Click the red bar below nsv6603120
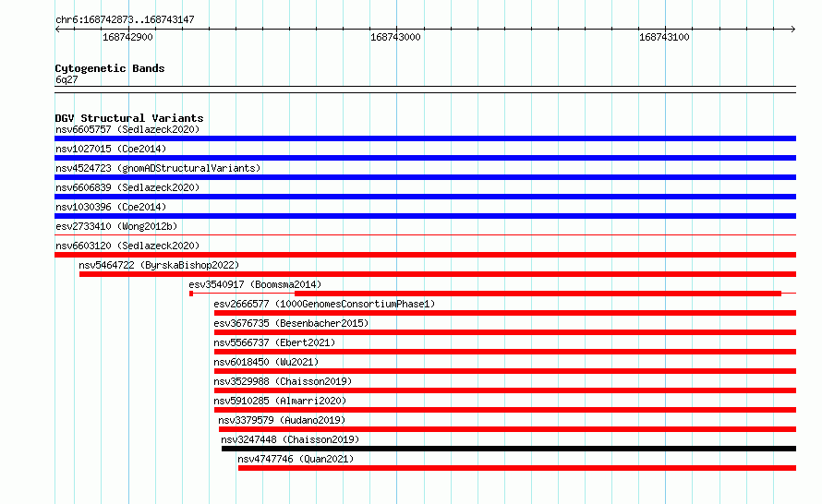This screenshot has width=822, height=504. pyautogui.click(x=425, y=255)
